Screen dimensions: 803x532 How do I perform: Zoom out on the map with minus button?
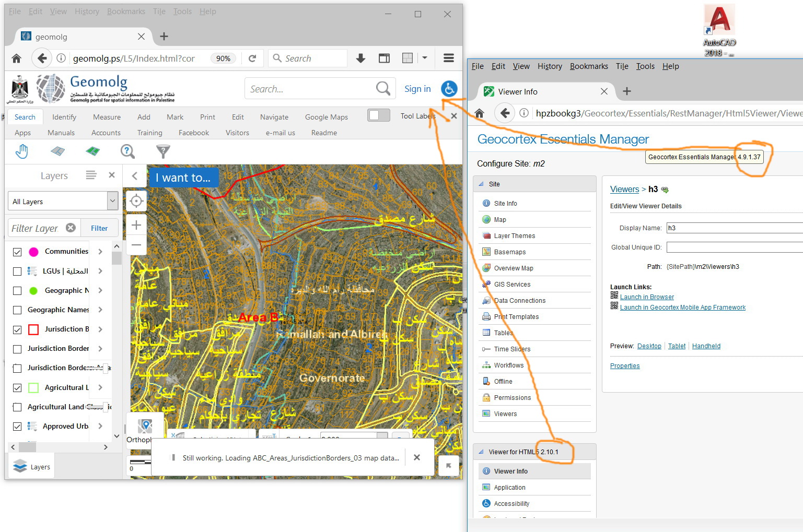tap(136, 245)
